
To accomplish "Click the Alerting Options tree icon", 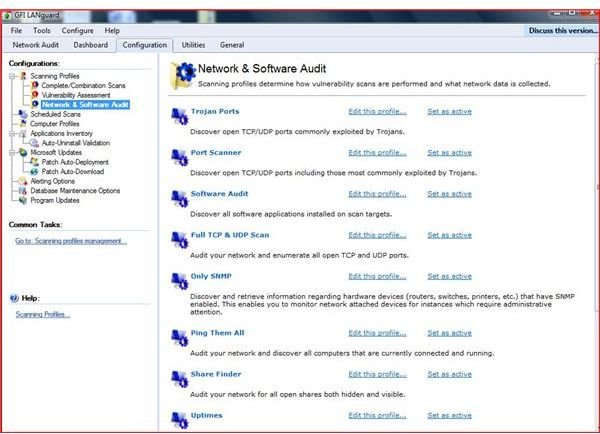I will point(23,181).
